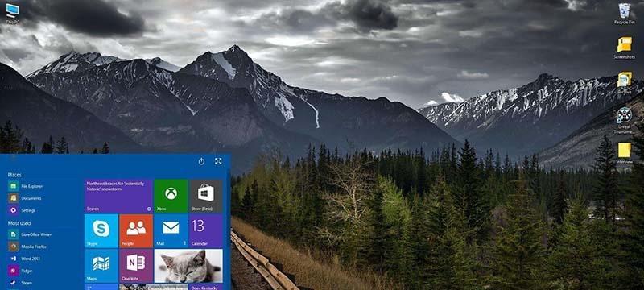Image resolution: width=644 pixels, height=290 pixels.
Task: Click the sleeping kitten photo tile
Action: [188, 265]
